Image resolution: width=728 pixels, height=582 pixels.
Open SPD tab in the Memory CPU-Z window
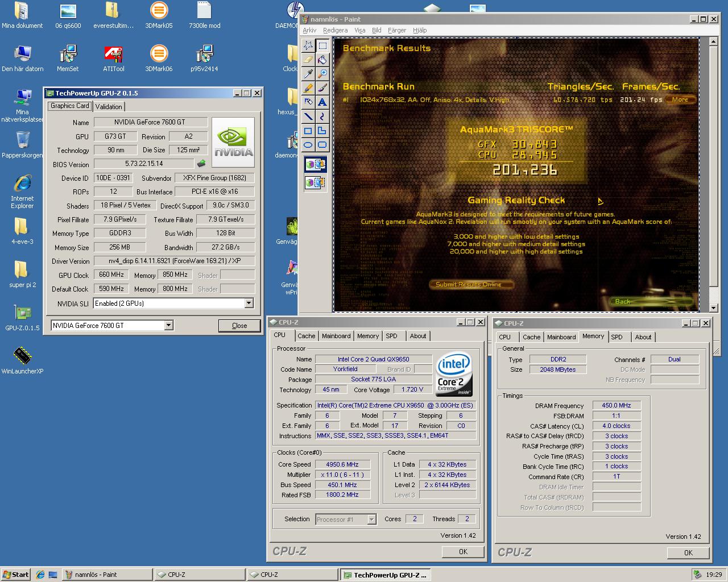coord(617,337)
